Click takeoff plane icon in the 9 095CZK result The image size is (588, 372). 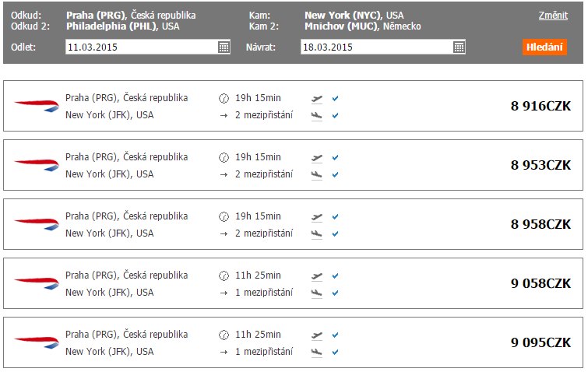[317, 335]
